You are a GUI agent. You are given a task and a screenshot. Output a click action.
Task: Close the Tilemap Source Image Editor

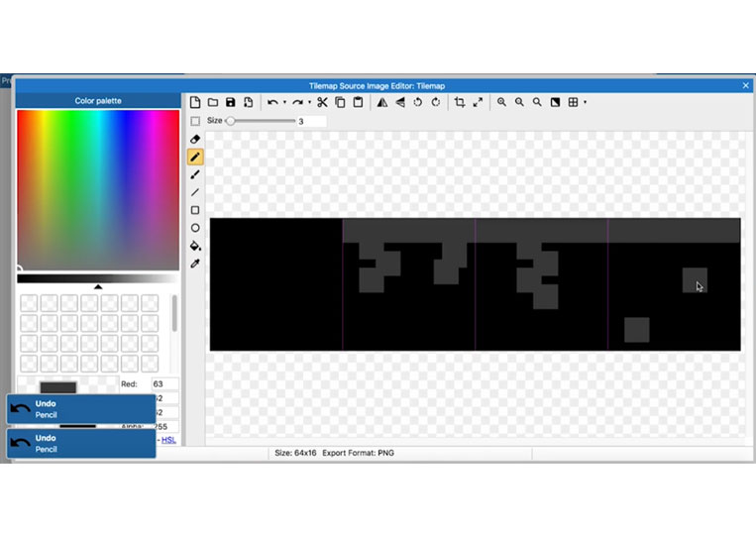pyautogui.click(x=746, y=85)
